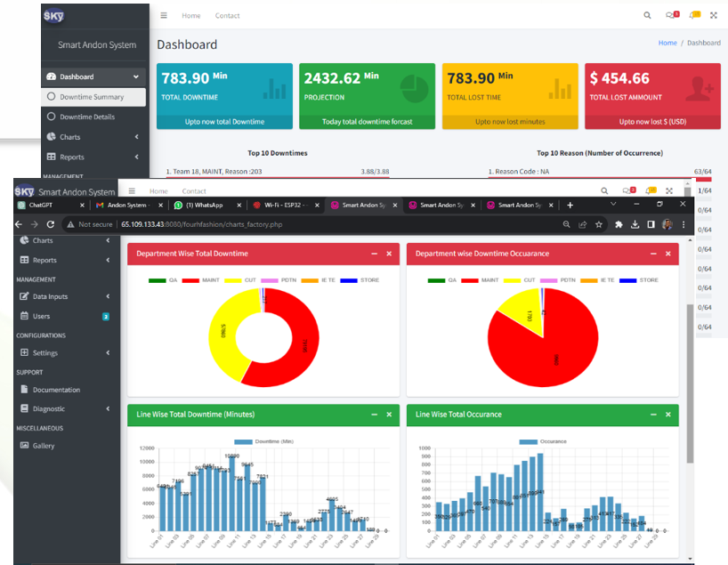Select Downtime Details in the sidebar
Image resolution: width=728 pixels, height=565 pixels.
[86, 117]
